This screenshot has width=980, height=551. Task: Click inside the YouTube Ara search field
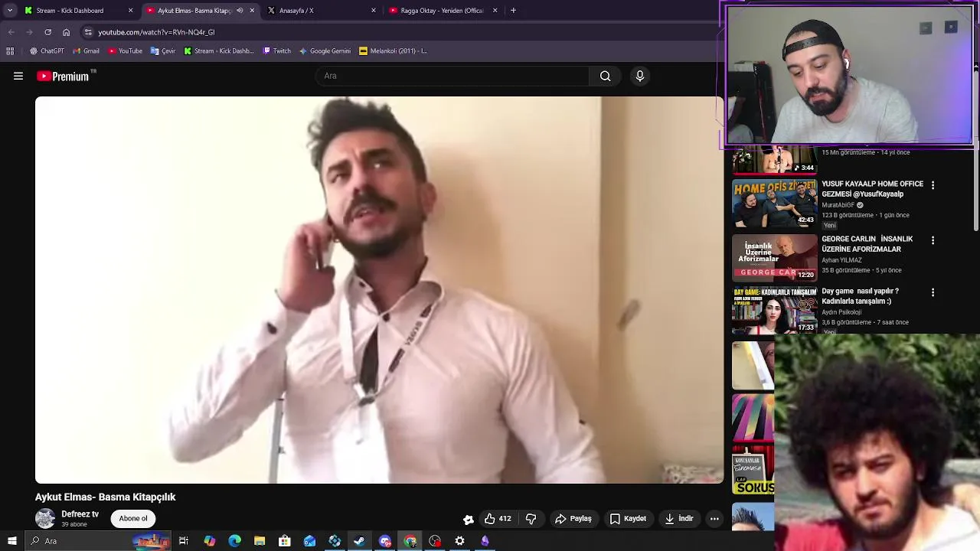[x=452, y=76]
